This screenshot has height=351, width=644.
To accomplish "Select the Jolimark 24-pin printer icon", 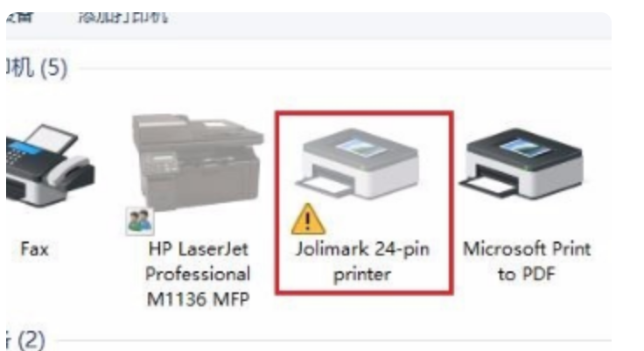I will (x=356, y=164).
